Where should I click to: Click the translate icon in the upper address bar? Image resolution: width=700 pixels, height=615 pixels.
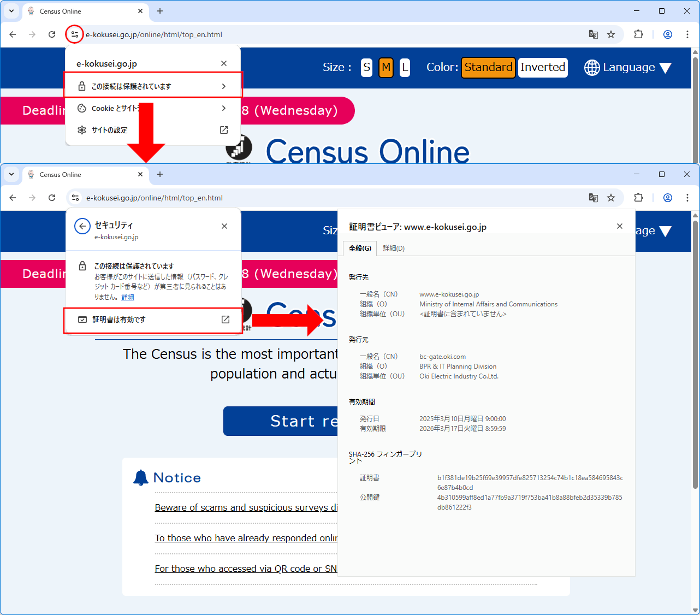coord(594,34)
